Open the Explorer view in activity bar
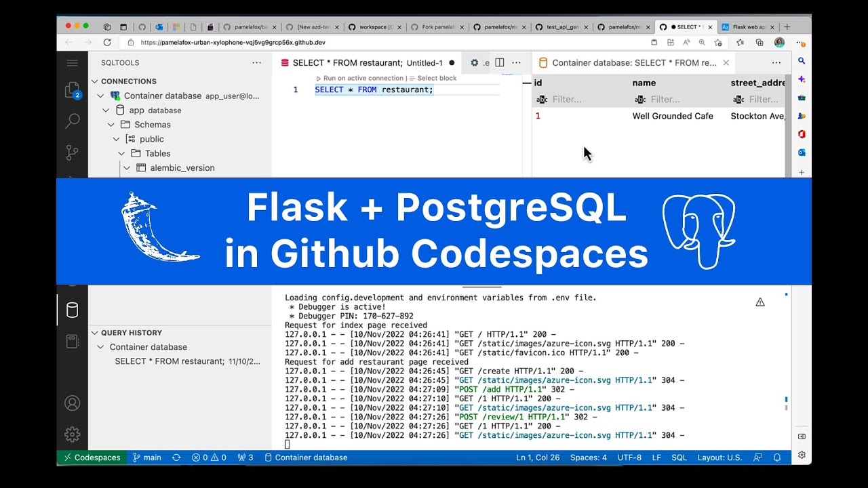Viewport: 868px width, 488px height. (72, 90)
